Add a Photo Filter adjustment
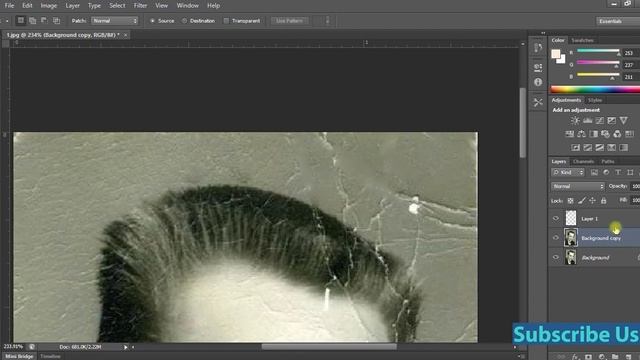 [605, 134]
